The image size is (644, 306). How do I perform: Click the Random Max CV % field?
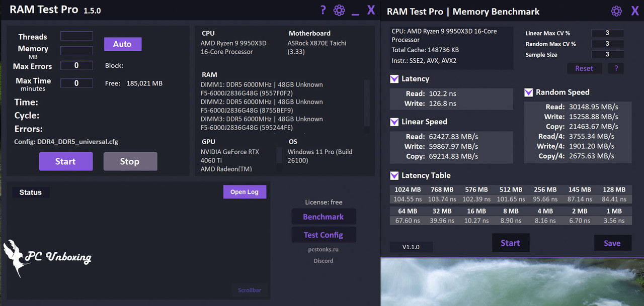click(x=607, y=44)
